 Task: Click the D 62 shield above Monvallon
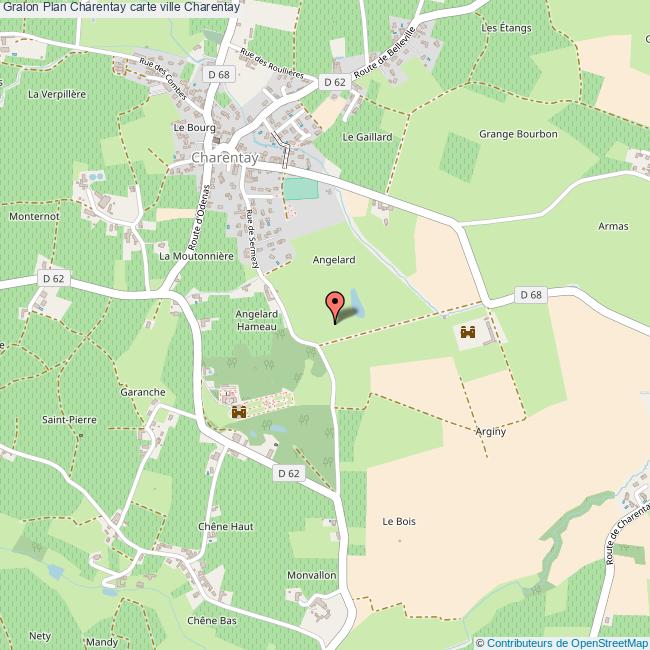tap(289, 473)
